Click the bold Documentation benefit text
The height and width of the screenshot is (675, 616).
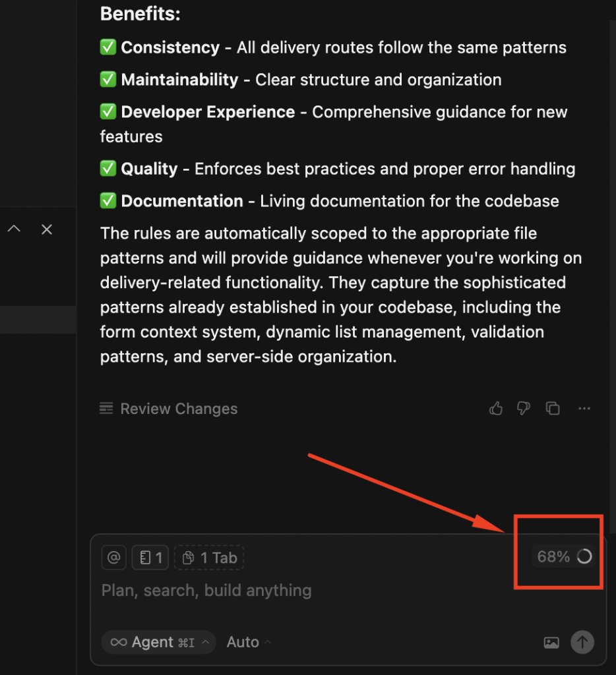coord(182,201)
